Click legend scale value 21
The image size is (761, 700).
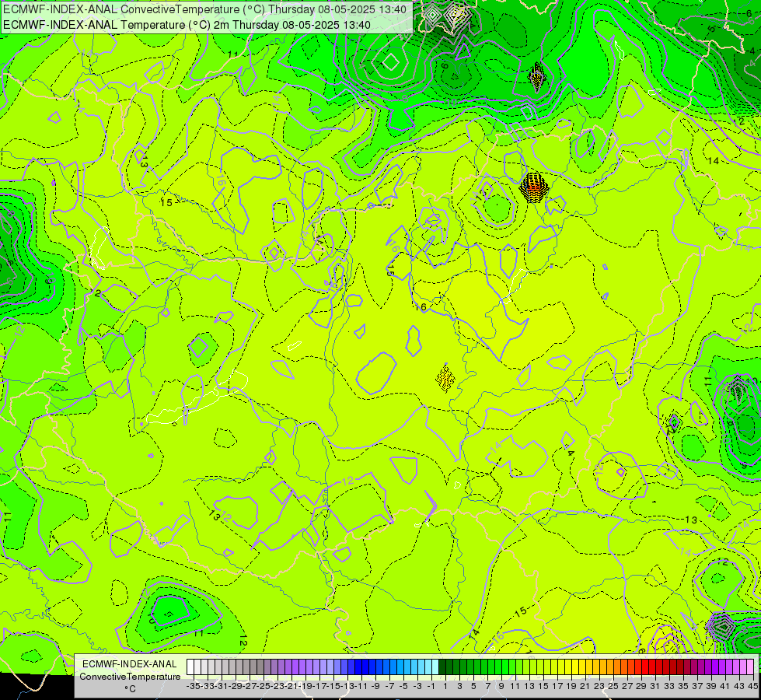[585, 686]
